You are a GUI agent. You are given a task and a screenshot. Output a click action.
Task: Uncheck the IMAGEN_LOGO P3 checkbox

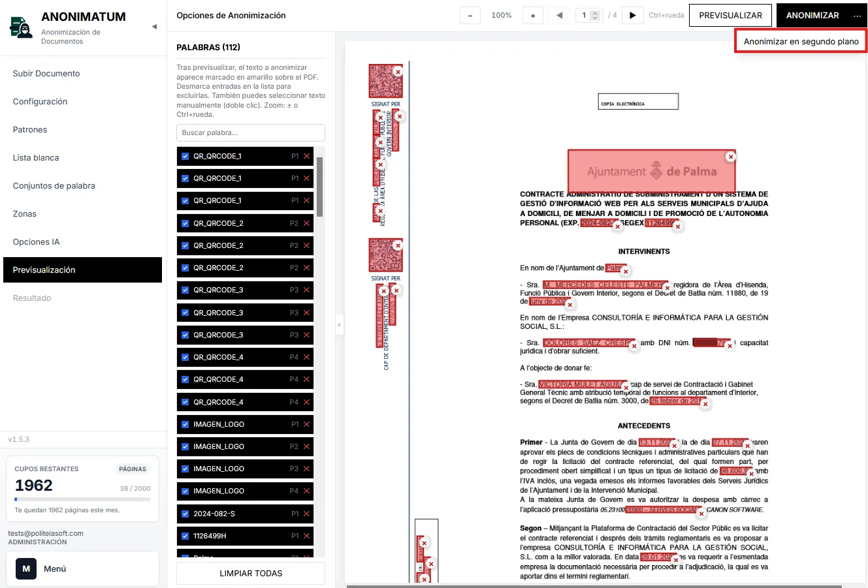tap(185, 469)
